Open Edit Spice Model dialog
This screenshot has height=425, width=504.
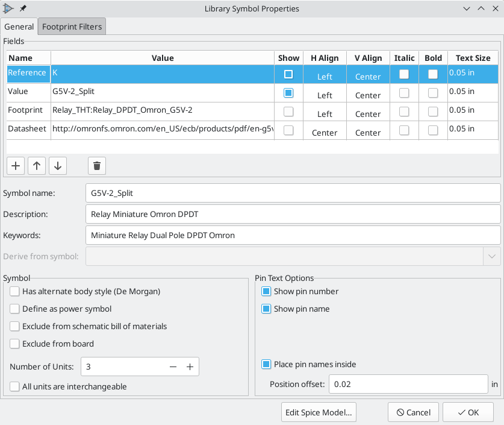pos(319,412)
